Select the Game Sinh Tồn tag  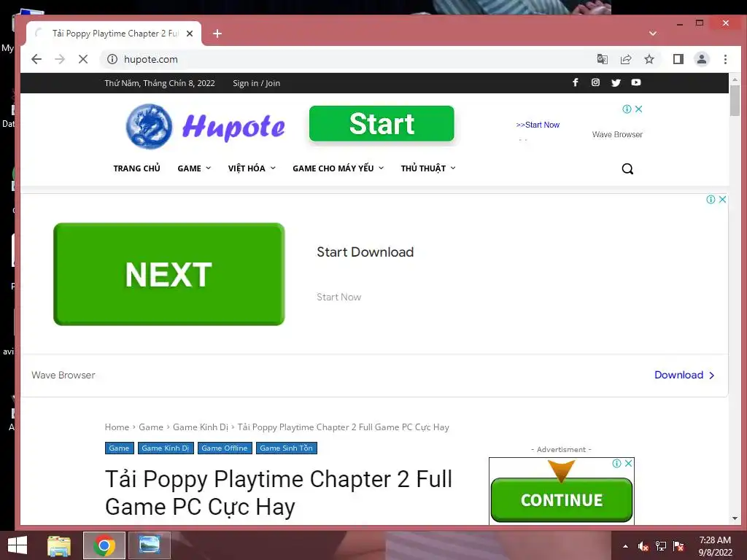click(x=286, y=448)
